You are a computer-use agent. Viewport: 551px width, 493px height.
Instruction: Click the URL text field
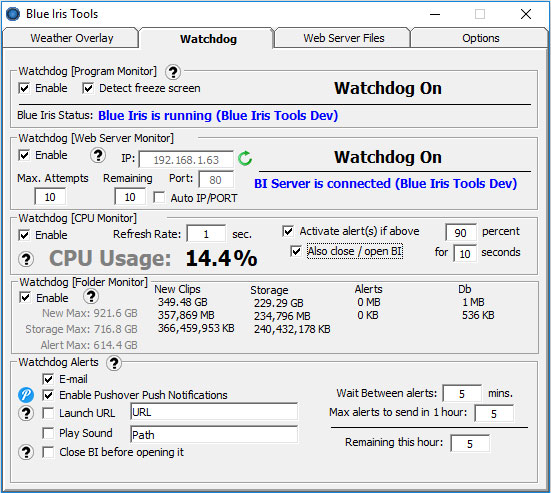pos(214,412)
